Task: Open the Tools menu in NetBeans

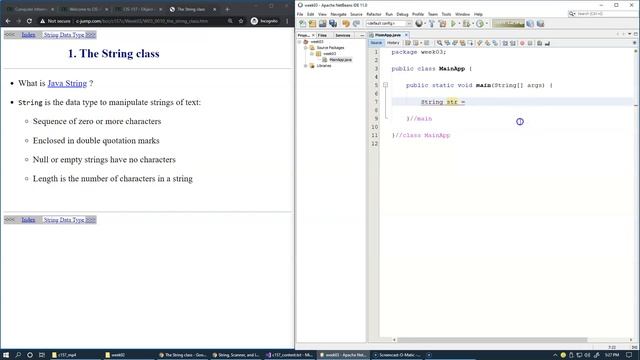Action: pos(446,14)
